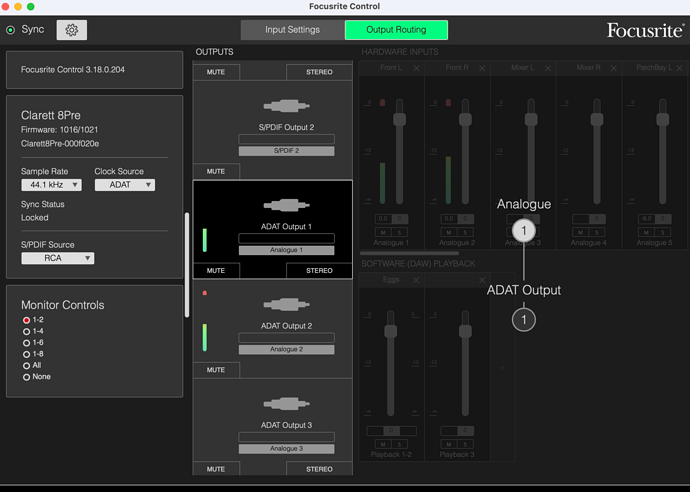Open settings with the gear icon
Image resolution: width=690 pixels, height=492 pixels.
(x=72, y=30)
